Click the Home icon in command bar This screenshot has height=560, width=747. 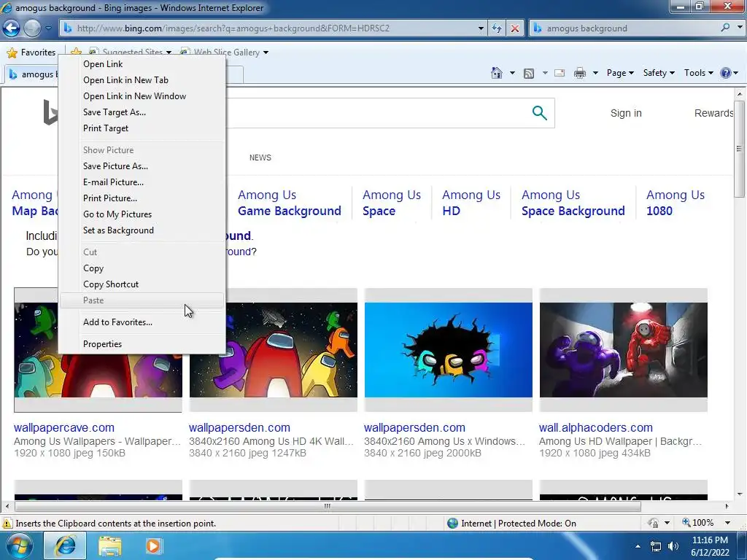coord(496,73)
